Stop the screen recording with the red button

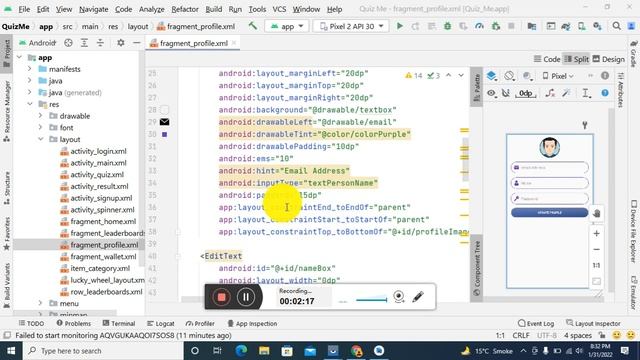click(222, 297)
